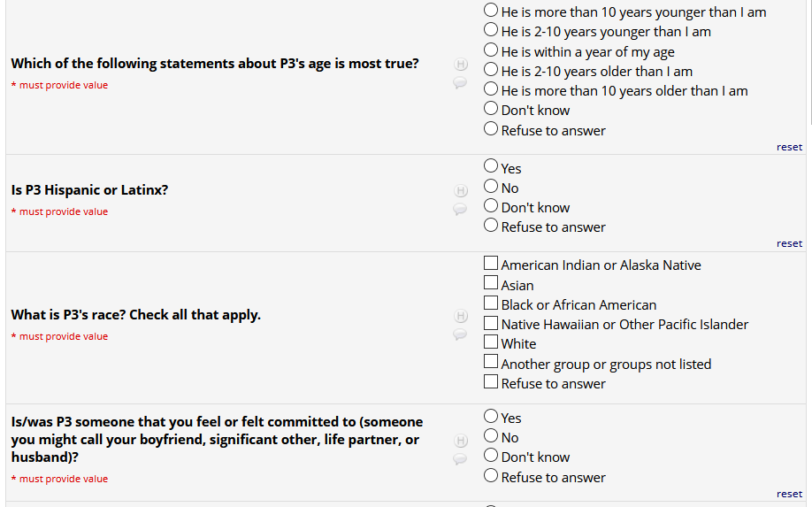Reset the answer to P3's age question

(789, 147)
